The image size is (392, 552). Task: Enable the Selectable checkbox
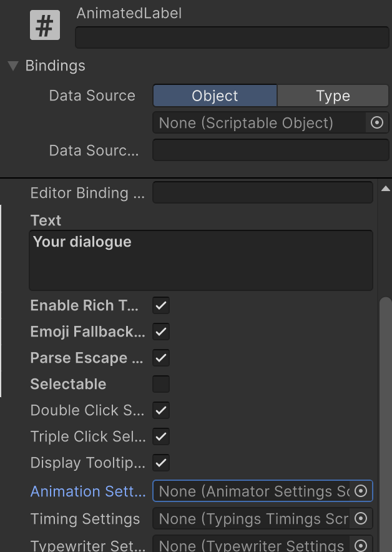pyautogui.click(x=161, y=384)
